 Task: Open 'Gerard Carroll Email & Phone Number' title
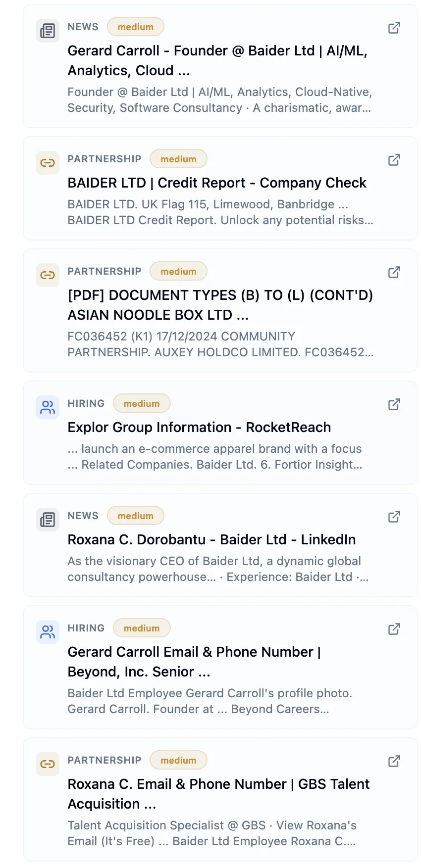(194, 662)
